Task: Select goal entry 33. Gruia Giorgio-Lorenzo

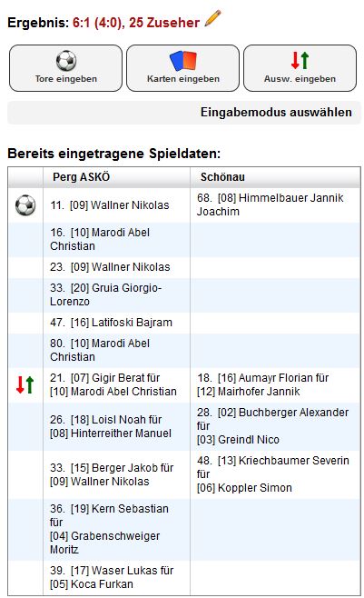Action: [106, 294]
